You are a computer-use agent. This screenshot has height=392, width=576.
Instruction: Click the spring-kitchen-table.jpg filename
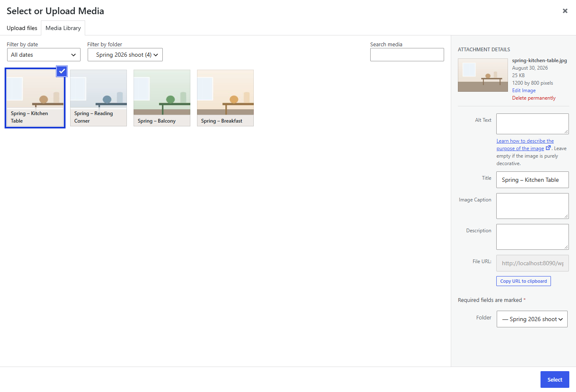point(540,60)
